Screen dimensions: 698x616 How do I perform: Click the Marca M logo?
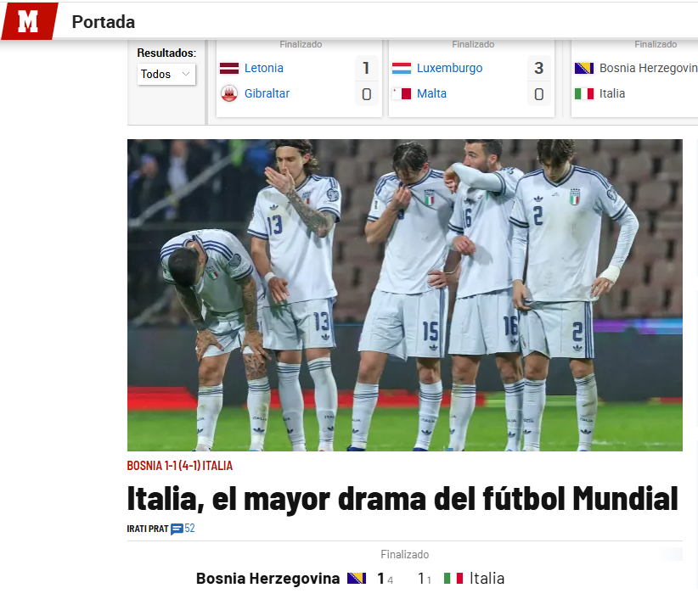[30, 21]
